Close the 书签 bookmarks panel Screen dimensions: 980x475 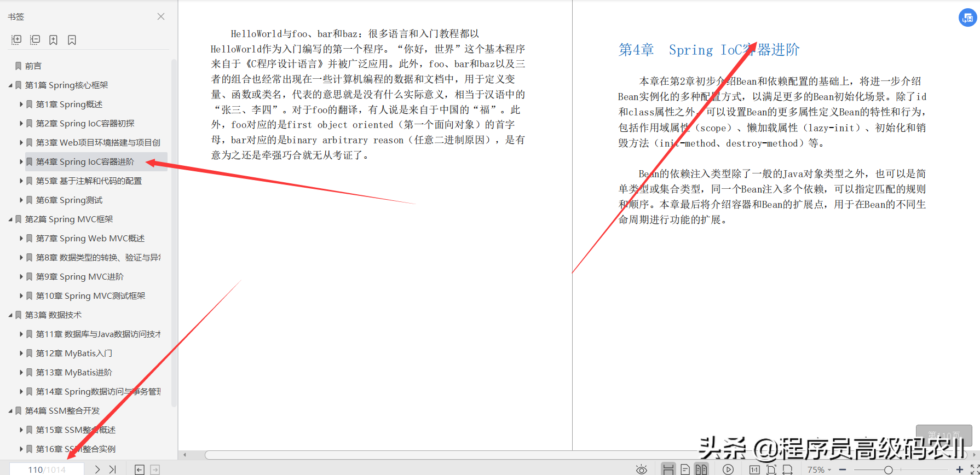161,16
